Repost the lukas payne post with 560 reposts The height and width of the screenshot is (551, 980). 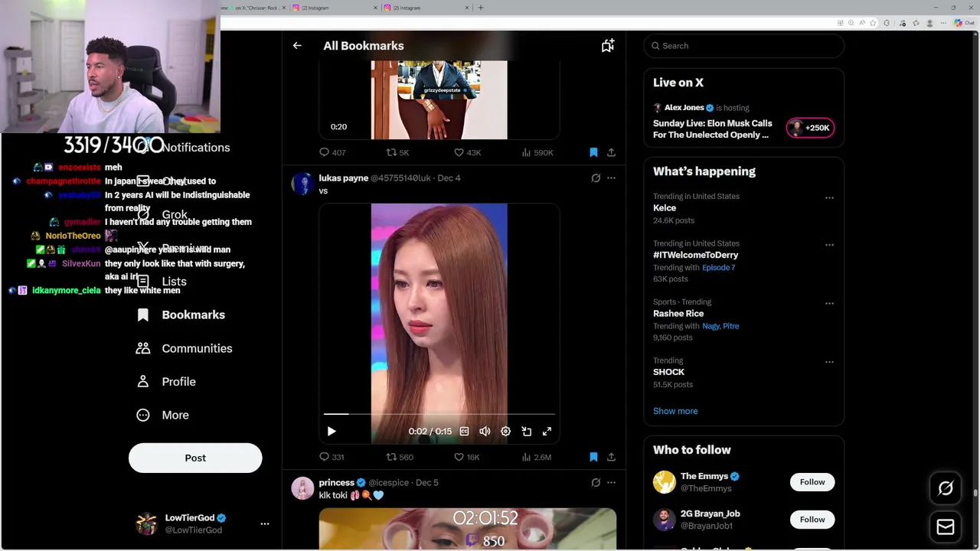click(400, 457)
